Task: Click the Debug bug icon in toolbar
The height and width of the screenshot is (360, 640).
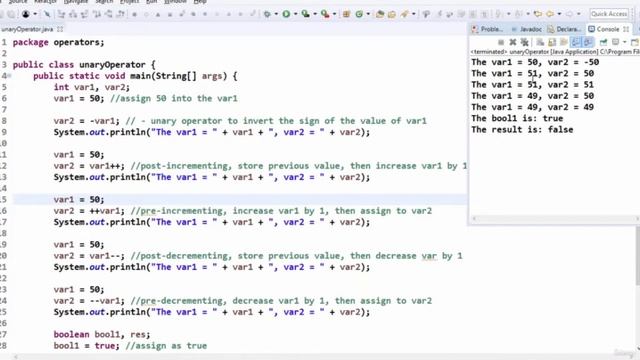Action: 267,14
